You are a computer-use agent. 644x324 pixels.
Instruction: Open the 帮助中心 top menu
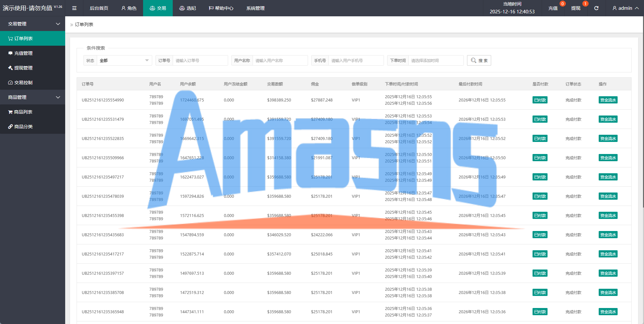pos(221,8)
